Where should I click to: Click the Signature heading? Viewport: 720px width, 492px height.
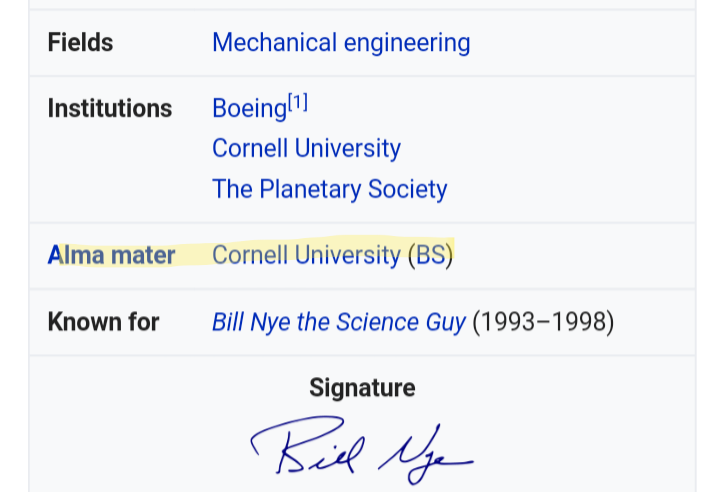(362, 387)
